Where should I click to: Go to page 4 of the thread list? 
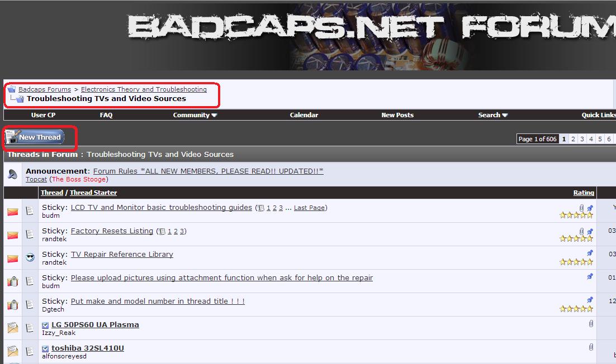591,139
